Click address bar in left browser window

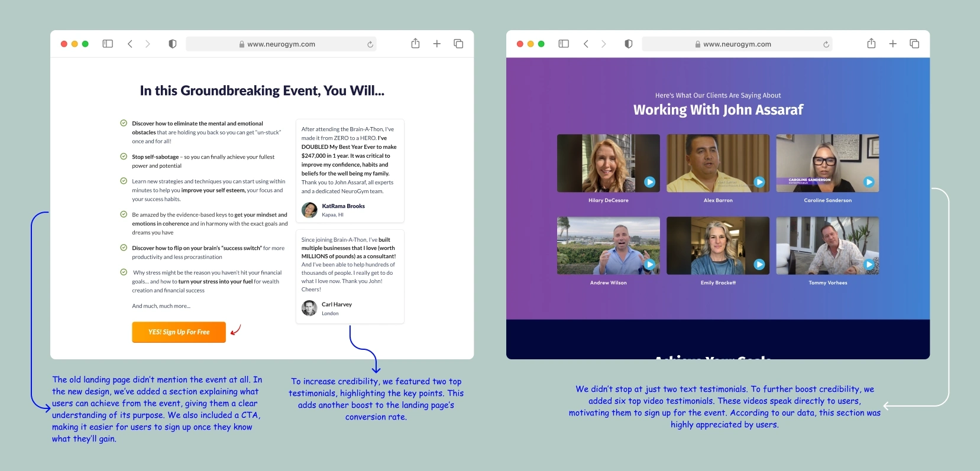[281, 44]
